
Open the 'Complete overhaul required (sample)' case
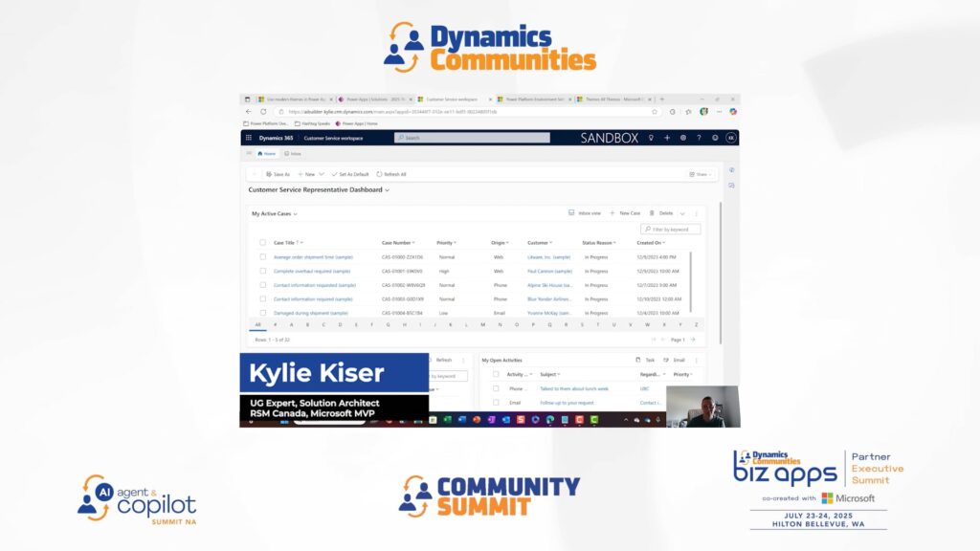pyautogui.click(x=312, y=271)
